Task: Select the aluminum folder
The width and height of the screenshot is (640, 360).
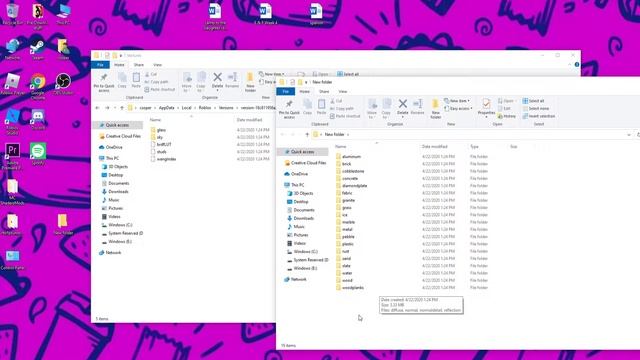Action: 348,156
